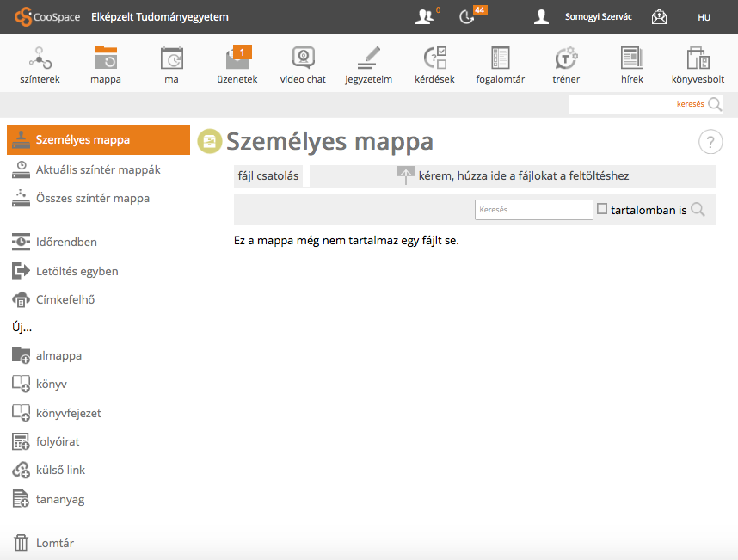Click Elképzelt Tudományegyetem title
This screenshot has width=738, height=560.
(160, 17)
